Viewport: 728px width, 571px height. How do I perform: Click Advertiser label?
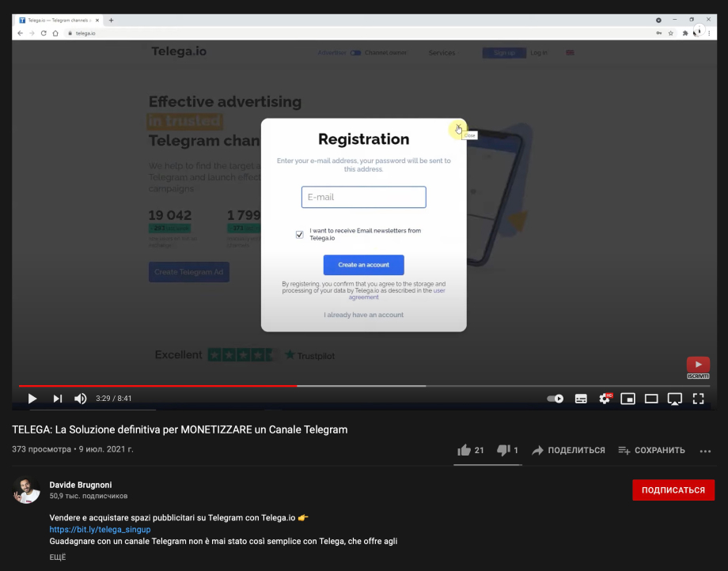332,53
